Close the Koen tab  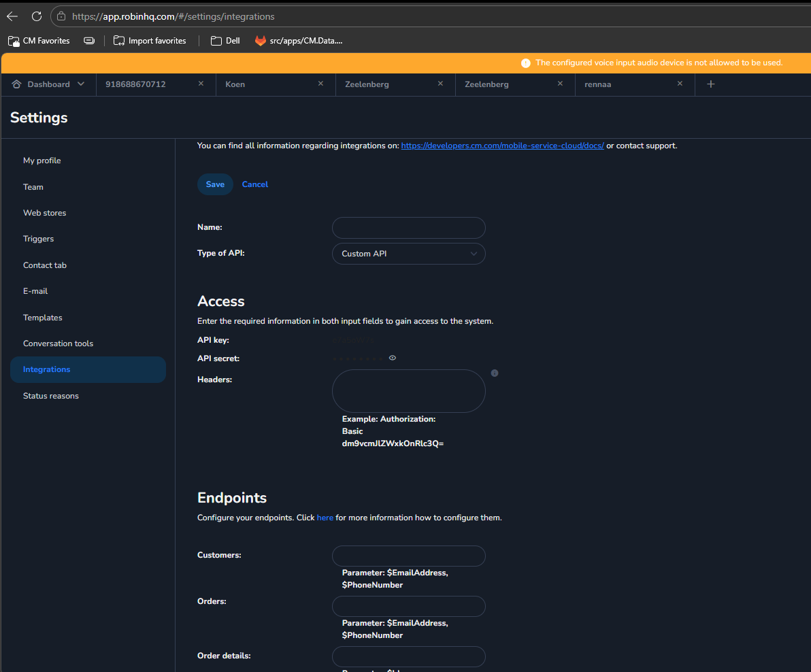(x=320, y=84)
